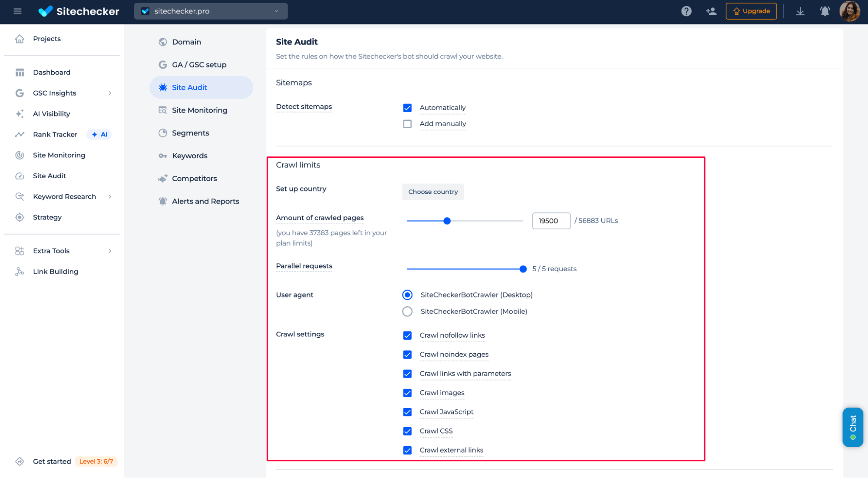The height and width of the screenshot is (478, 868).
Task: Click the Choose country button
Action: pyautogui.click(x=432, y=192)
